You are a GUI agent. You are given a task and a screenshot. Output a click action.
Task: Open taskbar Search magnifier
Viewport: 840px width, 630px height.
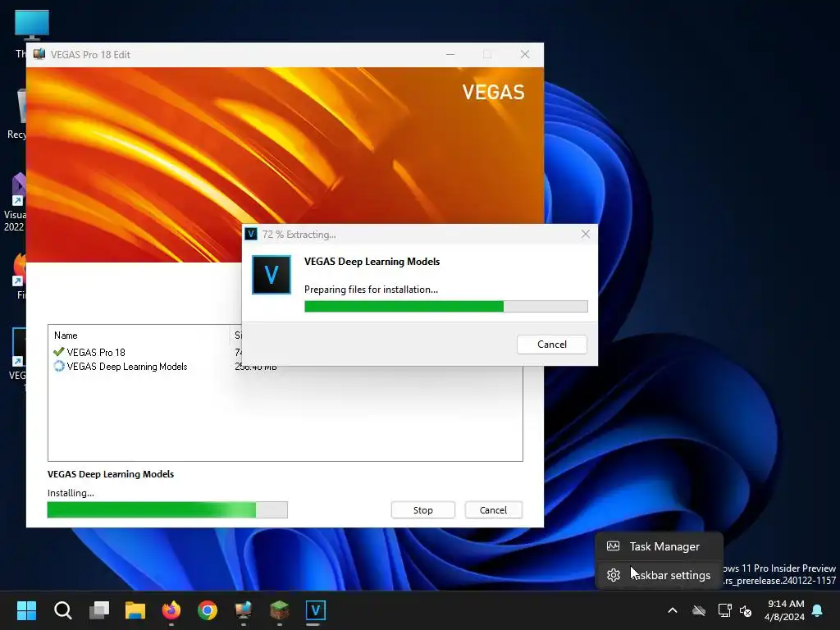pyautogui.click(x=62, y=609)
